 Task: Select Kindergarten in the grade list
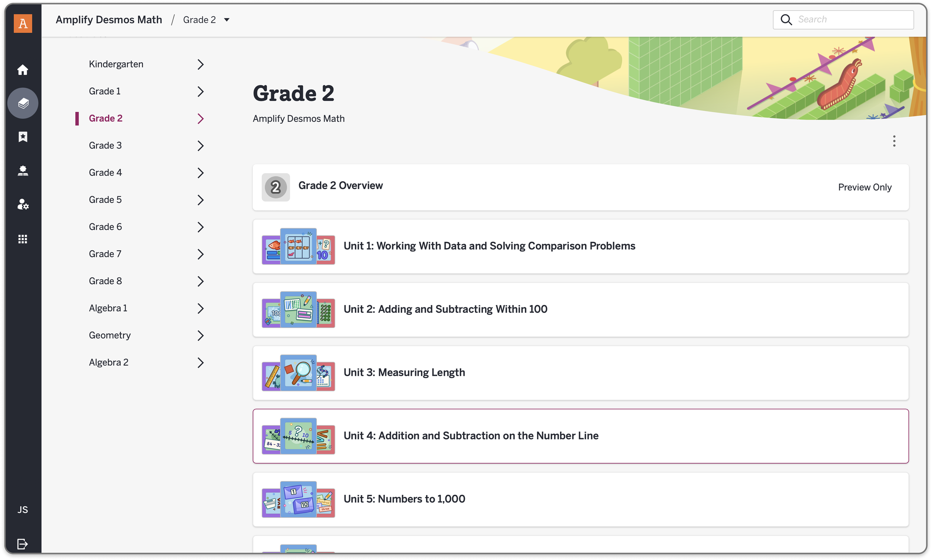(116, 64)
